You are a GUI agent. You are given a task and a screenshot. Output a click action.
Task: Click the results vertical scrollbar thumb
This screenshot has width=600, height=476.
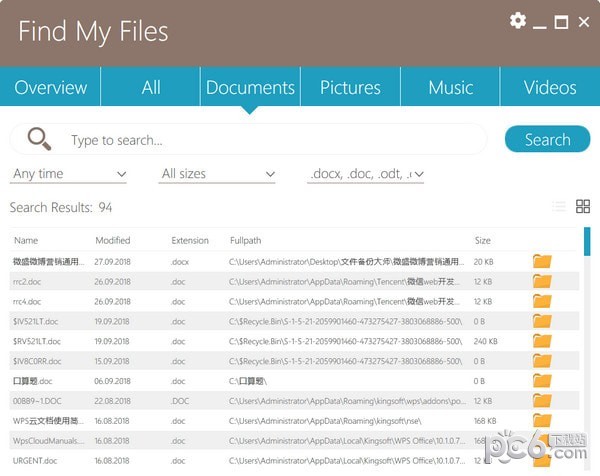(587, 241)
